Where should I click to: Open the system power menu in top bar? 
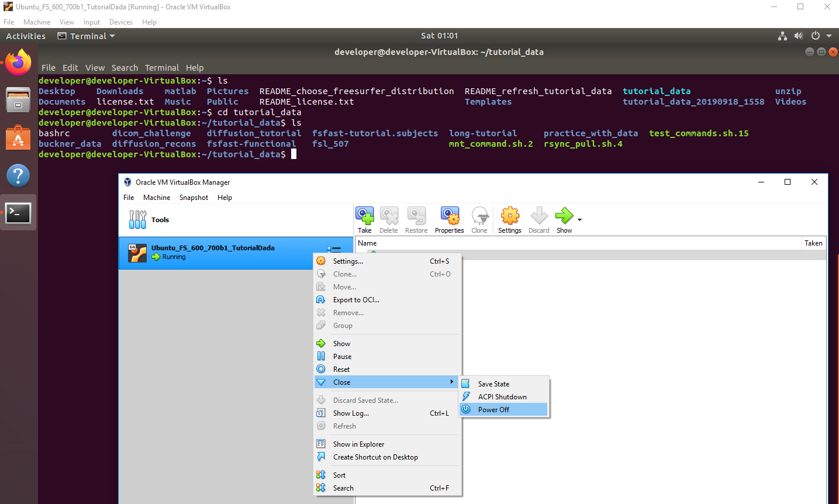click(x=816, y=36)
